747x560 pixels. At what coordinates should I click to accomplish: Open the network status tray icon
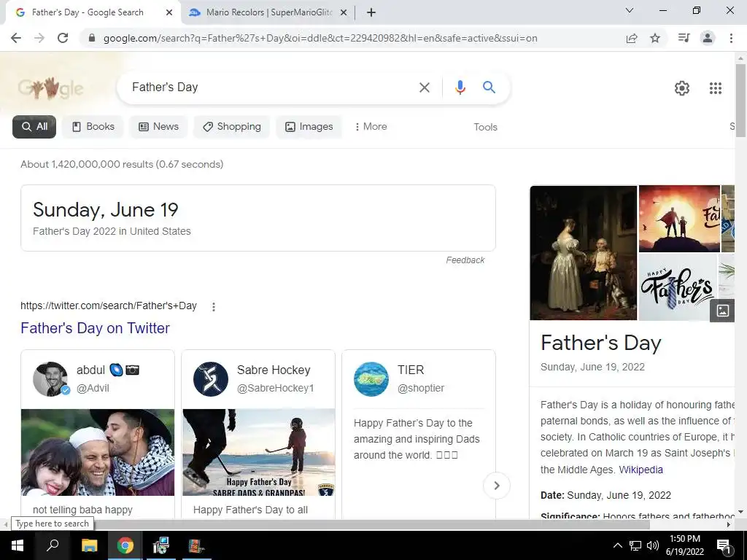click(x=635, y=545)
